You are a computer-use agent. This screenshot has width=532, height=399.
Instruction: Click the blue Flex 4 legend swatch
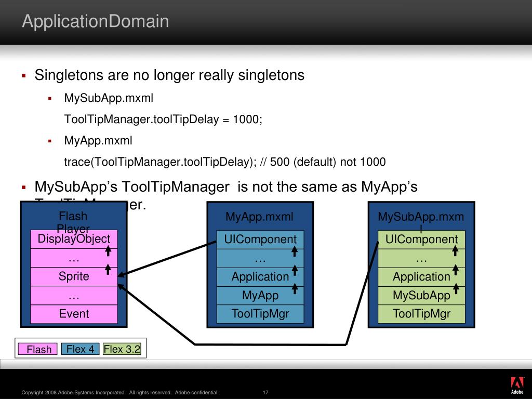[x=80, y=349]
